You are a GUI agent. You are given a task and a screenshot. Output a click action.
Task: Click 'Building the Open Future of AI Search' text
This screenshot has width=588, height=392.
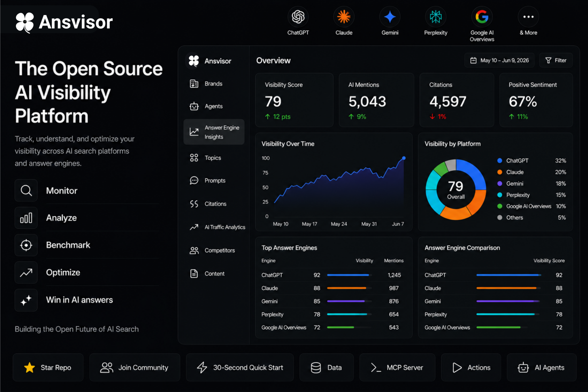pos(77,329)
